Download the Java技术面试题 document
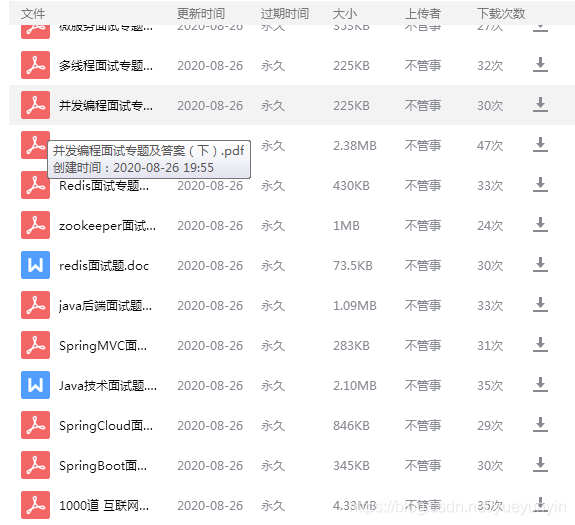This screenshot has height=525, width=575. (540, 385)
